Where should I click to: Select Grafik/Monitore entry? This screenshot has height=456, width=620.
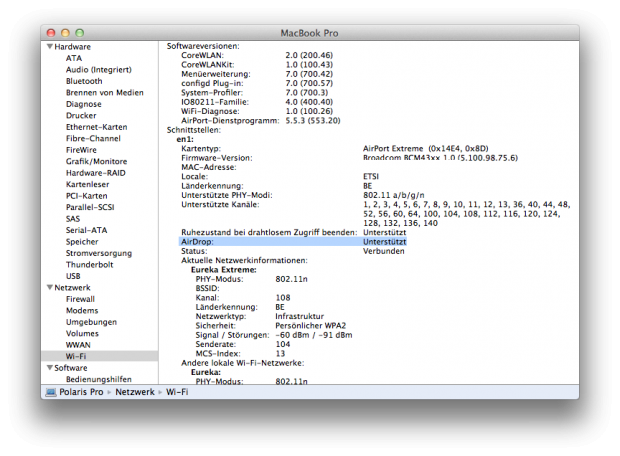click(x=96, y=161)
